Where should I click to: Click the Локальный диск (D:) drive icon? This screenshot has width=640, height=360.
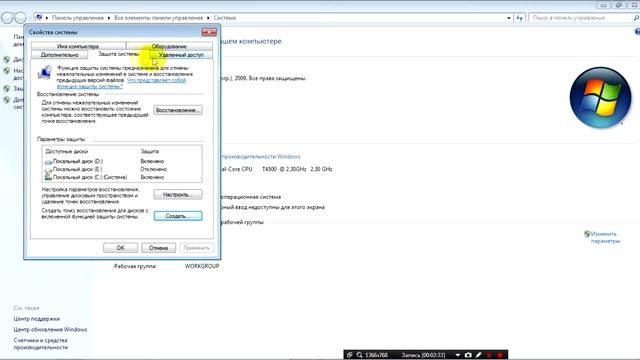[48, 162]
